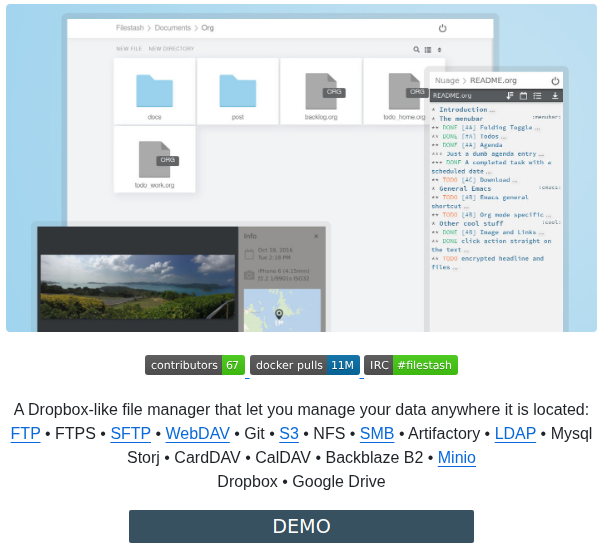604x544 pixels.
Task: Click the camera icon in the Info panel
Action: (249, 275)
